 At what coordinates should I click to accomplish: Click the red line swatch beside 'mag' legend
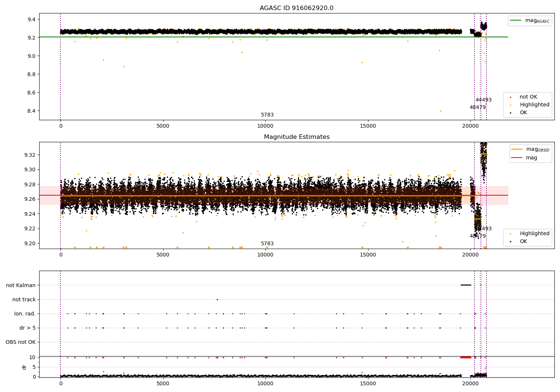[x=517, y=158]
